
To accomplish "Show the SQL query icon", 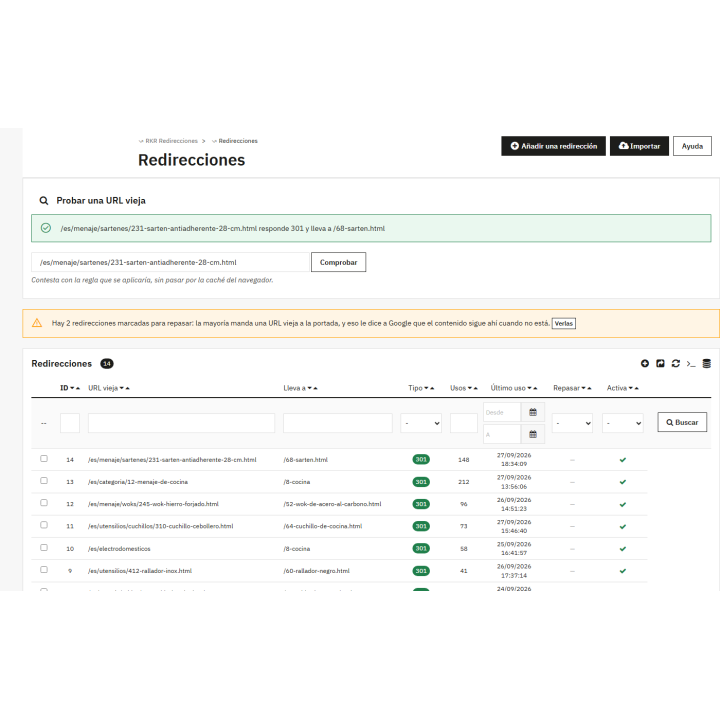I will [x=691, y=364].
